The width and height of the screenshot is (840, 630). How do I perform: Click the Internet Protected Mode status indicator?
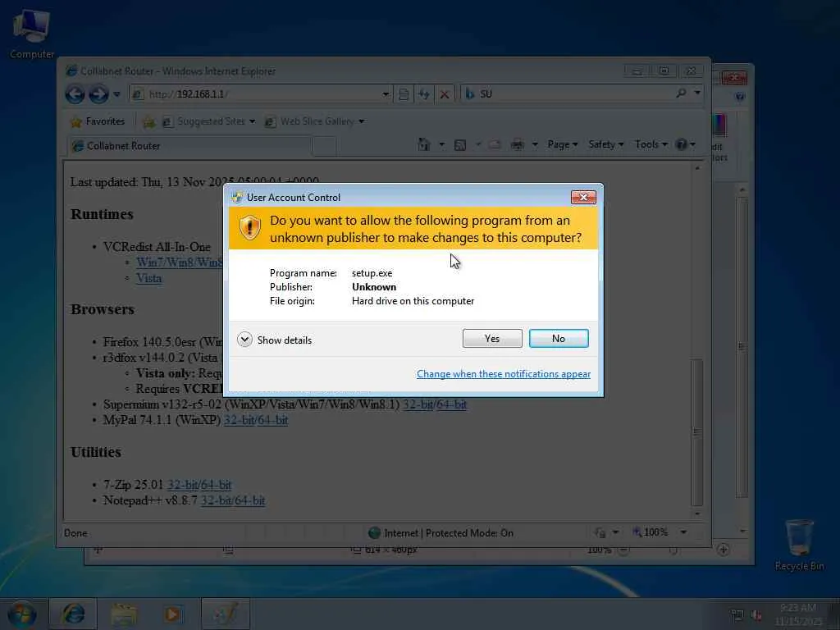coord(441,533)
